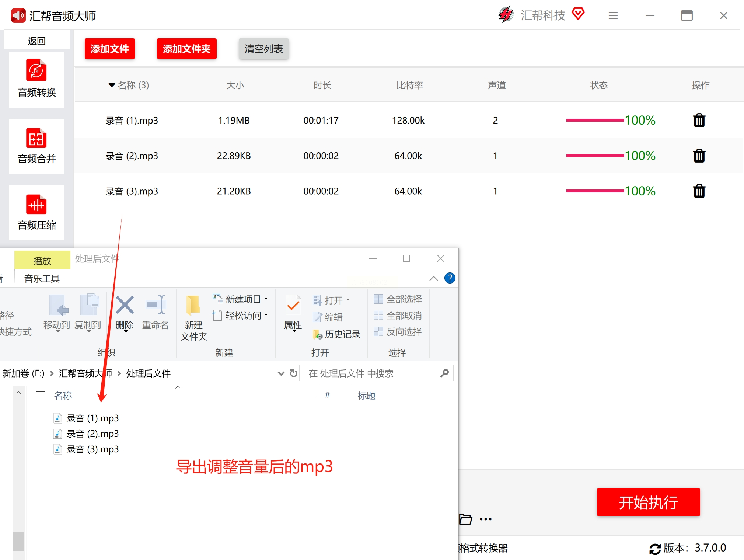Open the 音频转换 audio convert tool
Viewport: 744px width, 560px height.
click(x=36, y=79)
